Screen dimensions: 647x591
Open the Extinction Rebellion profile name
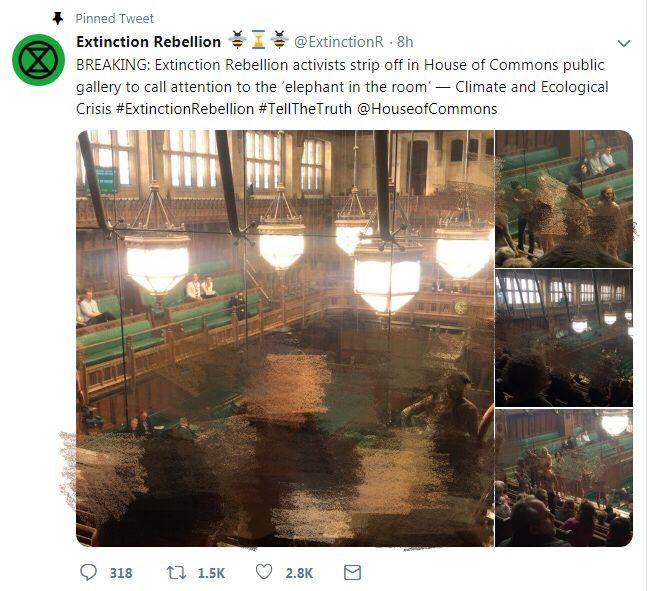click(x=149, y=42)
